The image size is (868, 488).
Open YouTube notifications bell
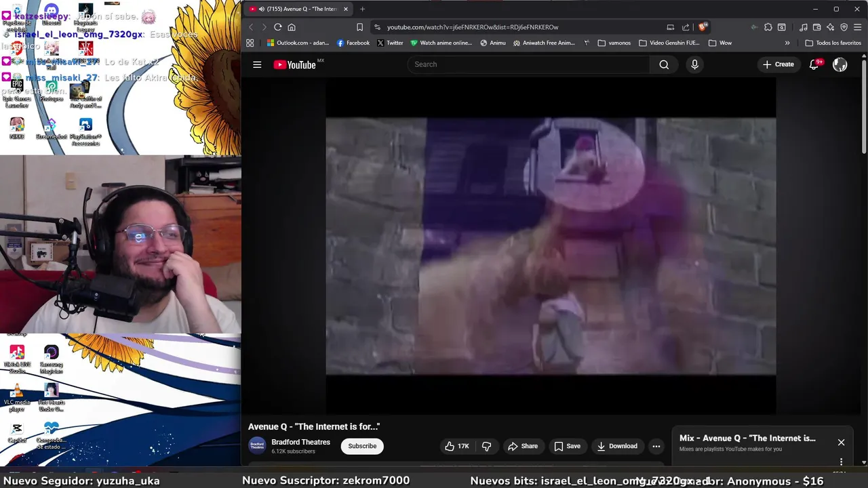[814, 64]
